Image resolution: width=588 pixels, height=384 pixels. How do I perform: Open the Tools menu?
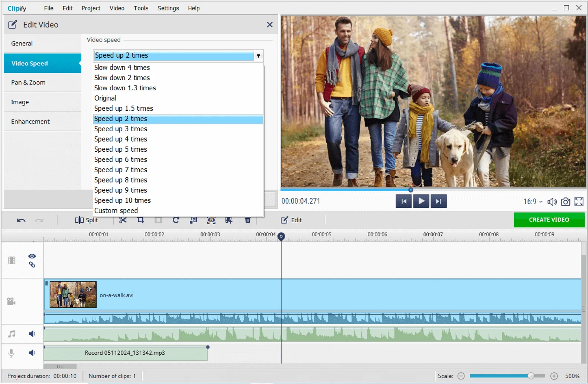[141, 8]
